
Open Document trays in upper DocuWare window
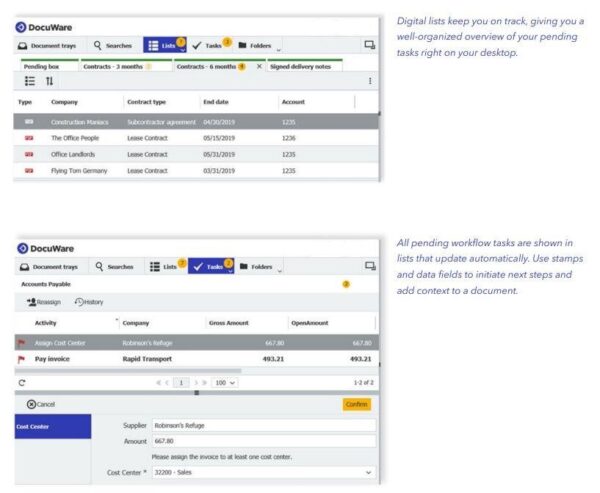(x=47, y=46)
